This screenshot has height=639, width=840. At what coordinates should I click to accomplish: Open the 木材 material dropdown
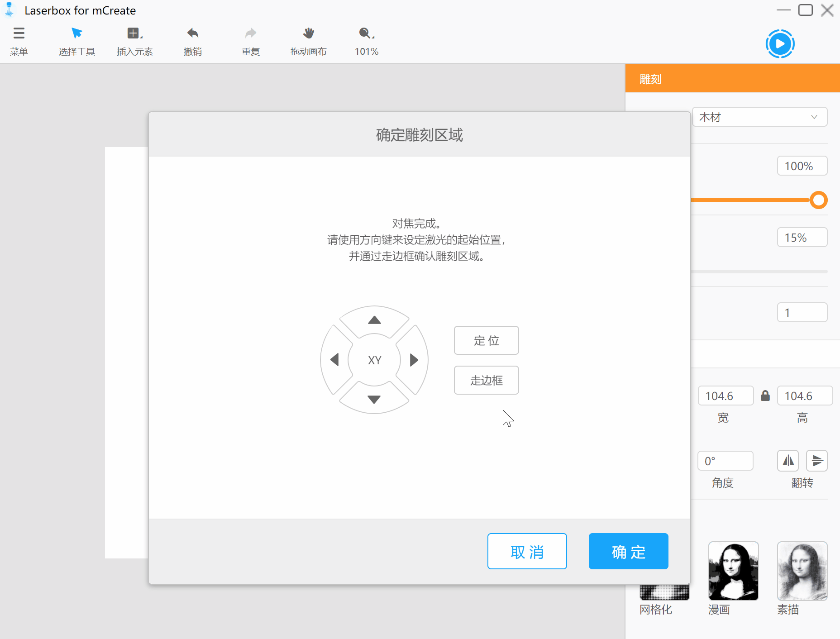[759, 116]
